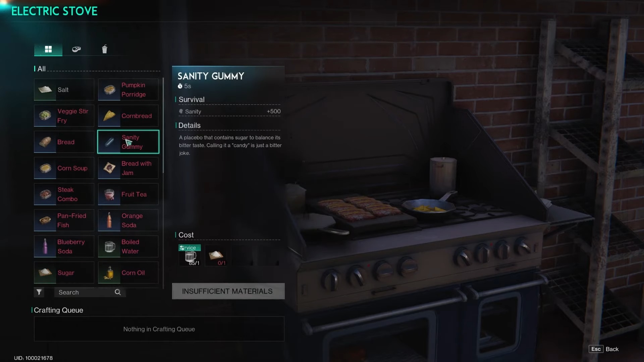Click the INSUFFICIENT MATERIALS button
644x362 pixels.
tap(227, 291)
